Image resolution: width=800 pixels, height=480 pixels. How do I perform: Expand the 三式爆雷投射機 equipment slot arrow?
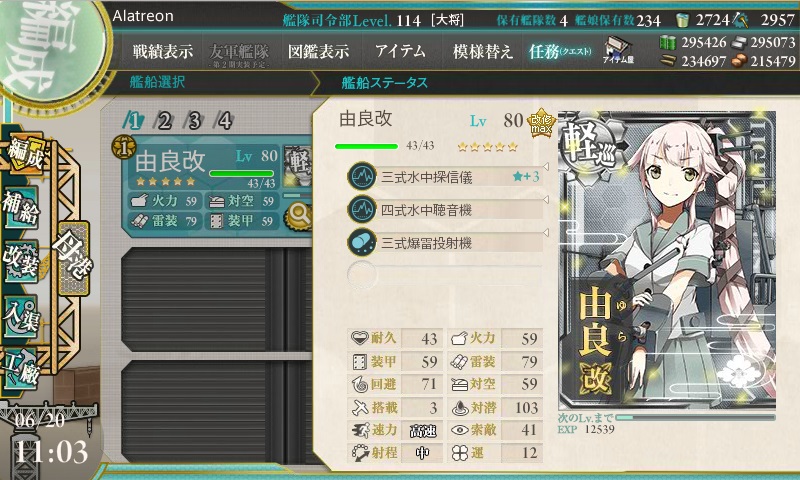pyautogui.click(x=545, y=233)
